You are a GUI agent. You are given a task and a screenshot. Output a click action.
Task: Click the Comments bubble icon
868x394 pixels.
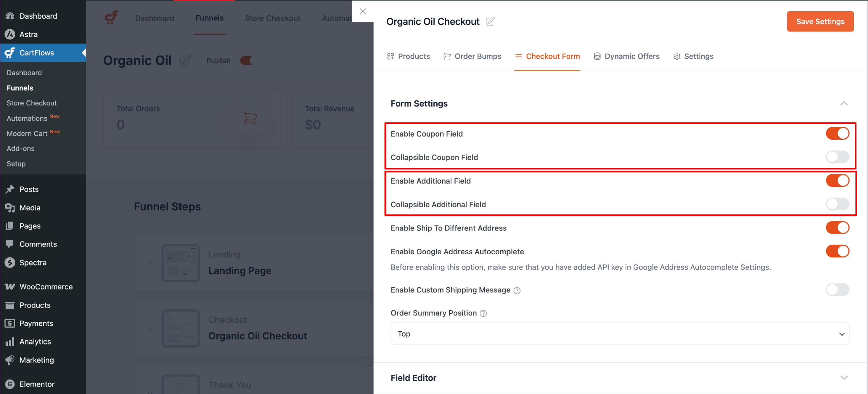click(10, 244)
